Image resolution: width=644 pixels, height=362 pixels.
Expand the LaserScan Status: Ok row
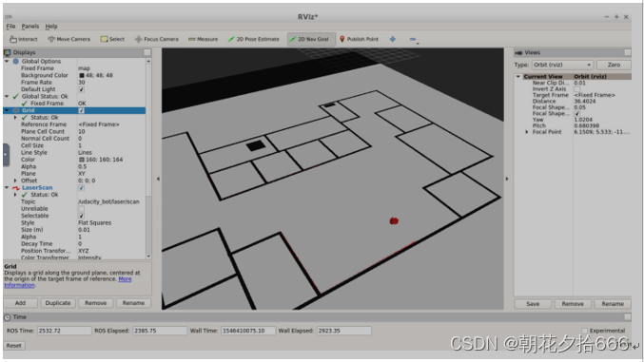15,195
